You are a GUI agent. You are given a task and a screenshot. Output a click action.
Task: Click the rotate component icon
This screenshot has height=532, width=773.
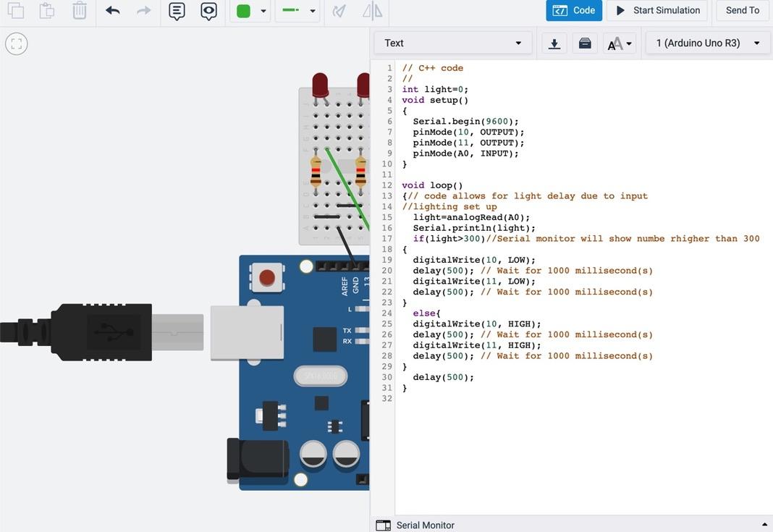(339, 11)
